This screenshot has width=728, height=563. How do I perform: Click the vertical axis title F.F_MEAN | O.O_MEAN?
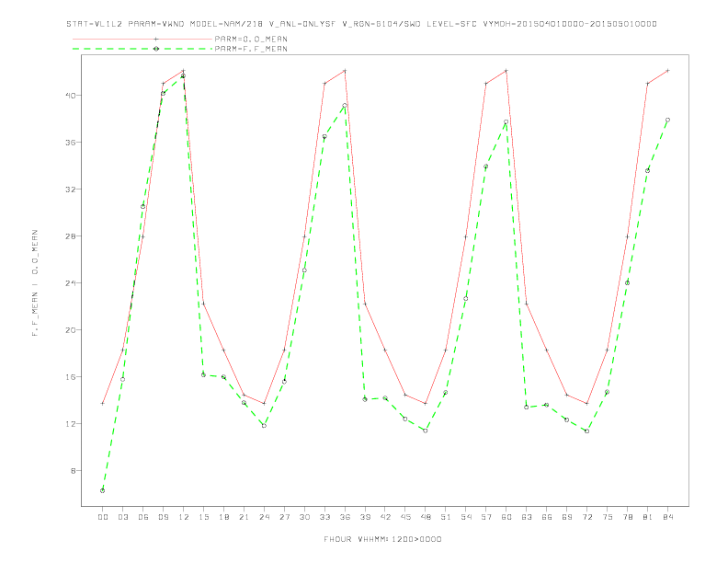pyautogui.click(x=35, y=283)
